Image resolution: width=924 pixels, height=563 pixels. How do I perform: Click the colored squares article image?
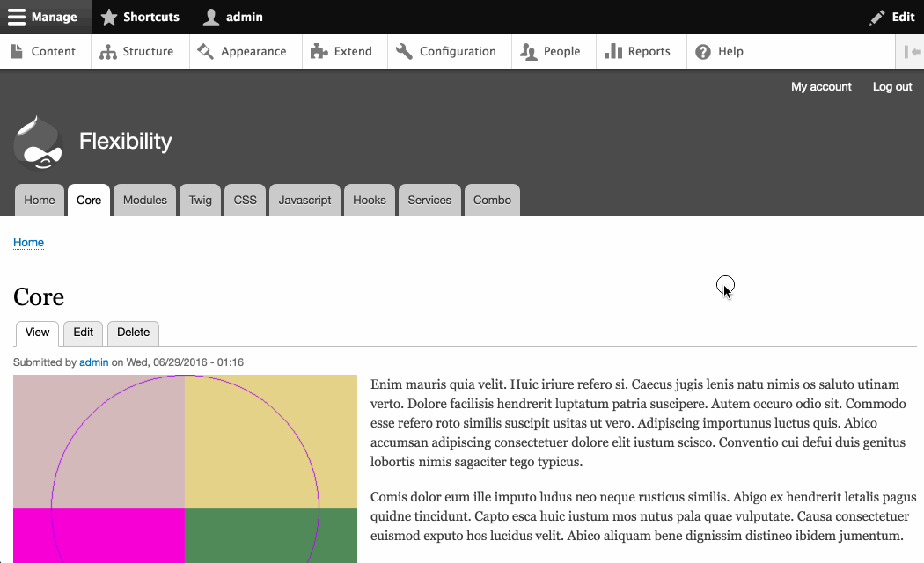185,469
